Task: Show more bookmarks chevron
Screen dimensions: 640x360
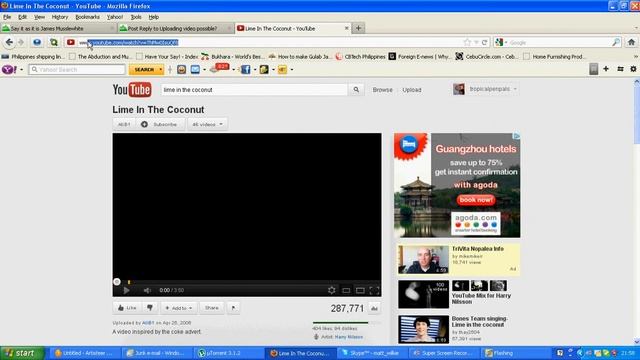Action: click(636, 56)
